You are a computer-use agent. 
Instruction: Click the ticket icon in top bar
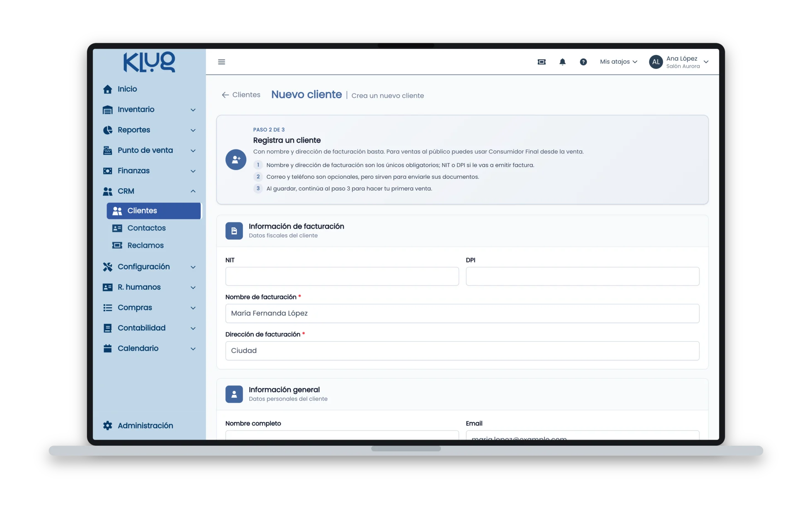point(541,62)
